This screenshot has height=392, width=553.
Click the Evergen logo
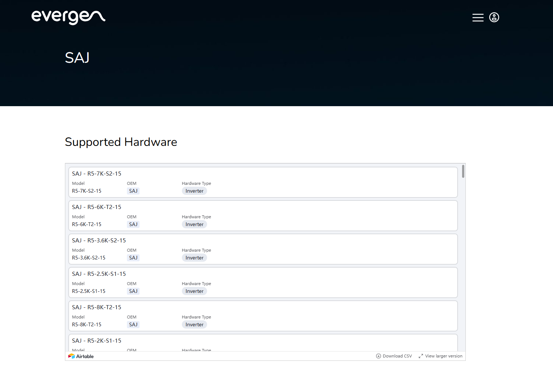68,17
